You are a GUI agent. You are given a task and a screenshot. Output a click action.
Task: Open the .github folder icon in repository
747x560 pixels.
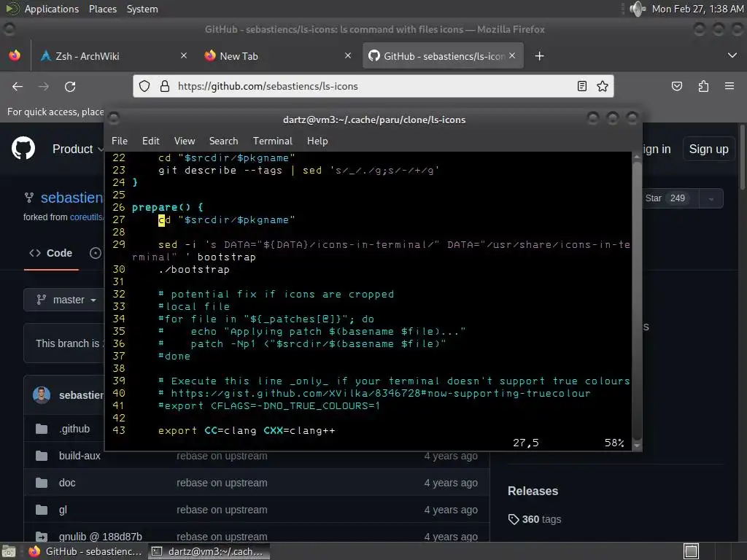(42, 429)
